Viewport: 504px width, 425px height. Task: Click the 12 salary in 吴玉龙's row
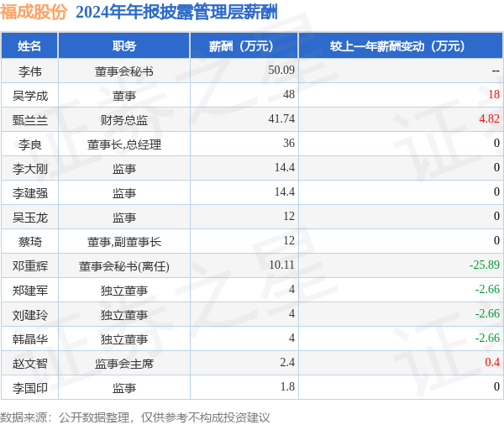point(289,216)
